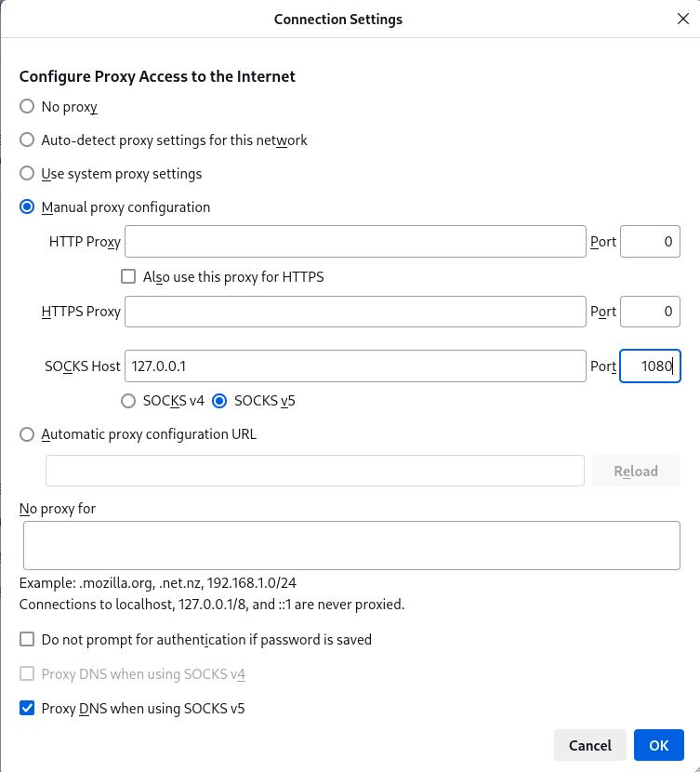
Task: Click the HTTP Proxy text field
Action: (x=355, y=242)
